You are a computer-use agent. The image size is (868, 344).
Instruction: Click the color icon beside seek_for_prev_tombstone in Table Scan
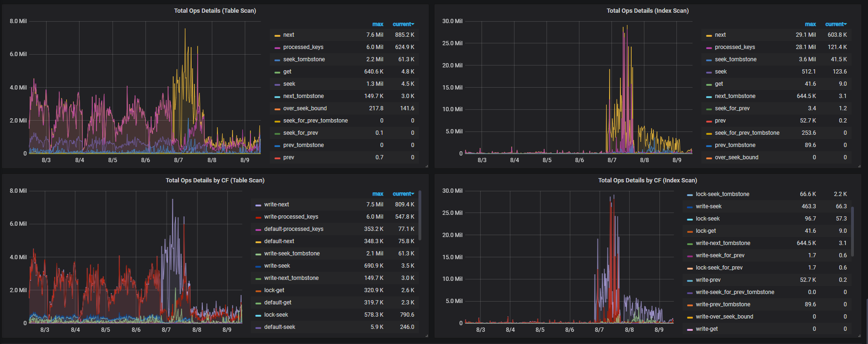277,121
